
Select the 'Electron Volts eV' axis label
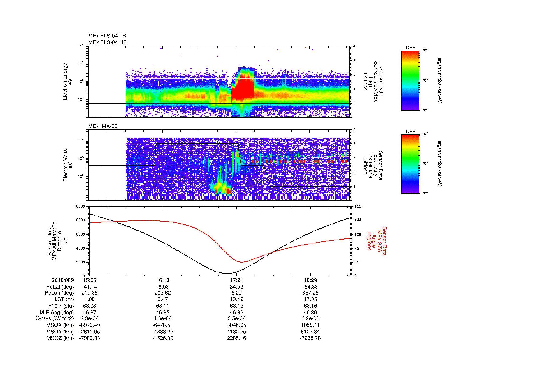coord(67,166)
